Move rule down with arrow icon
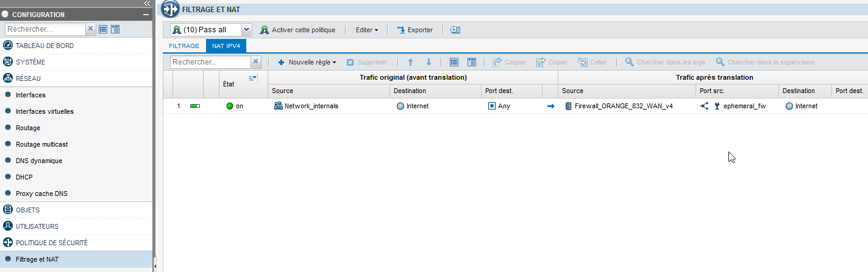868x272 pixels. pos(429,62)
